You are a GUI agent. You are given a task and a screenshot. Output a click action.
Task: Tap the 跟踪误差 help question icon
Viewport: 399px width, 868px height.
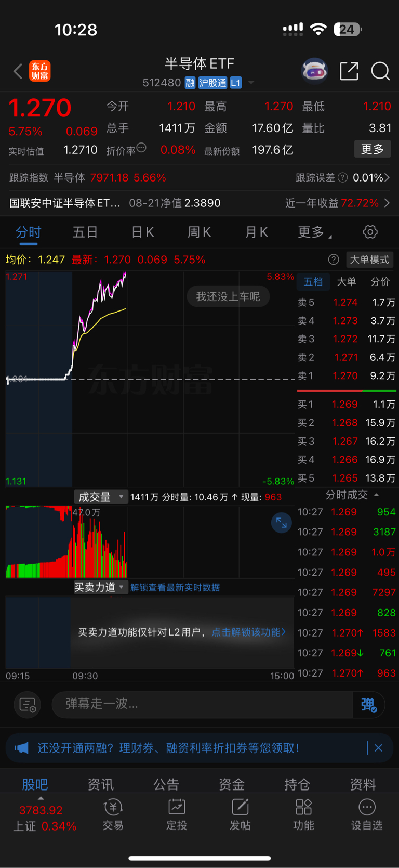pyautogui.click(x=342, y=178)
